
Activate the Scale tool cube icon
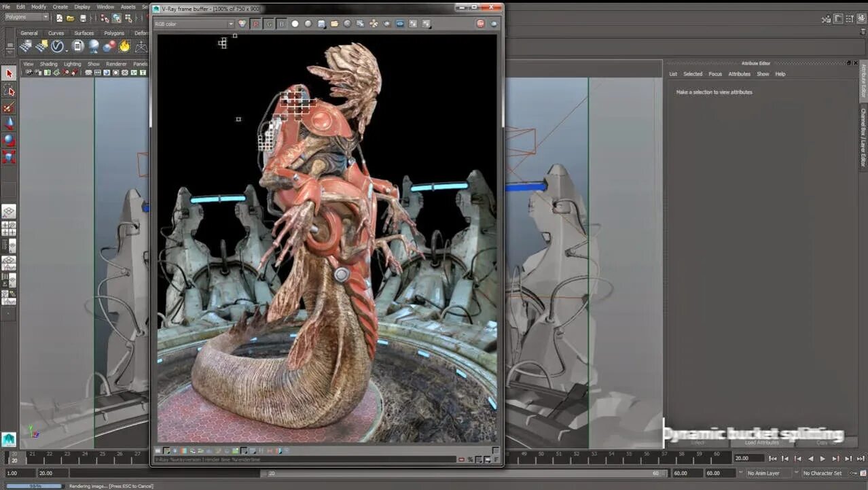9,158
